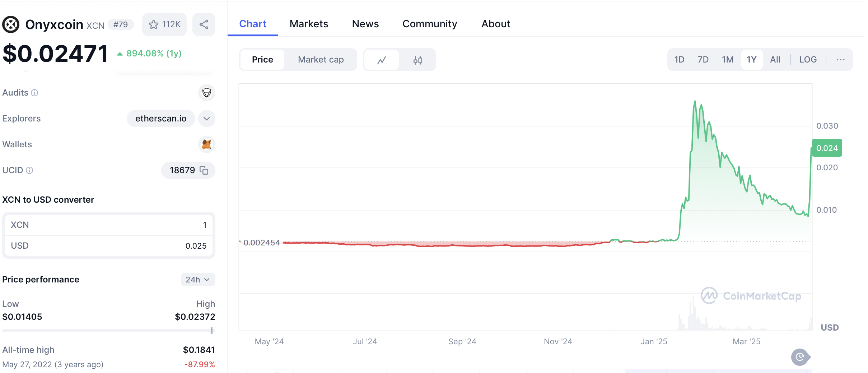Click the 24h High value $0.02372
The height and width of the screenshot is (373, 868).
point(195,317)
